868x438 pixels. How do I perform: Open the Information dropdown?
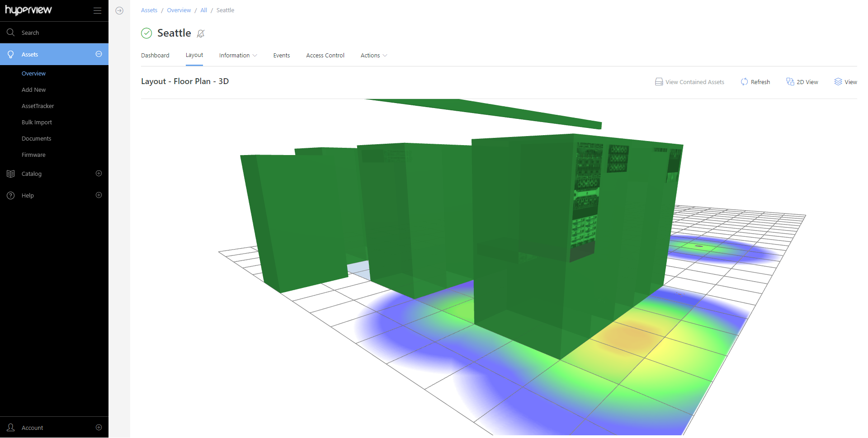[x=237, y=55]
